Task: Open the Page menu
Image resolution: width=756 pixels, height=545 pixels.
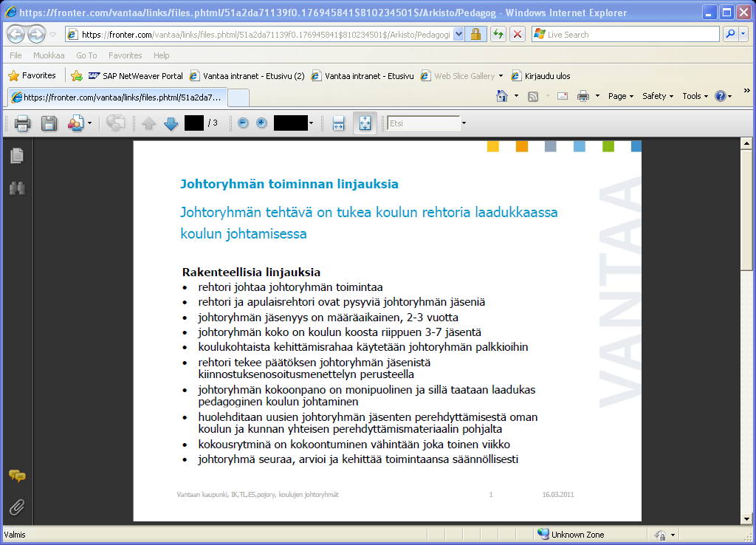Action: pyautogui.click(x=620, y=96)
